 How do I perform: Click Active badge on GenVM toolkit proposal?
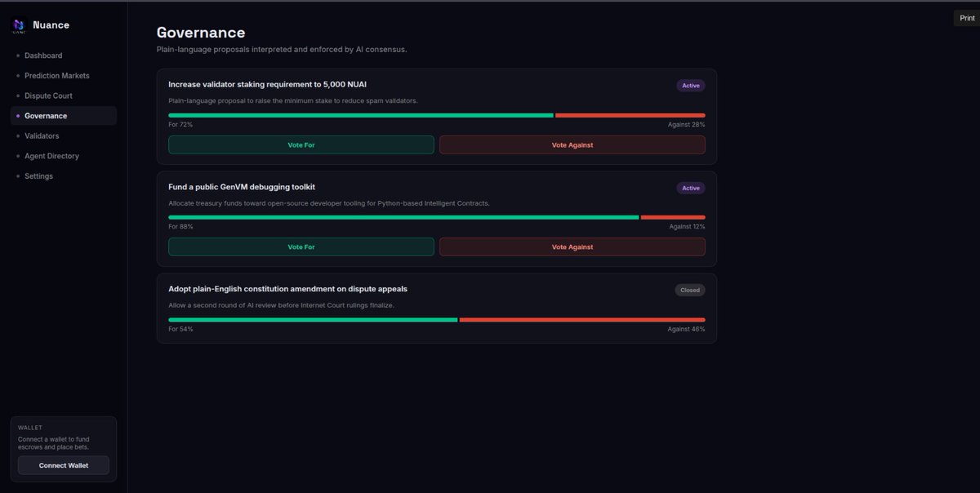point(691,188)
